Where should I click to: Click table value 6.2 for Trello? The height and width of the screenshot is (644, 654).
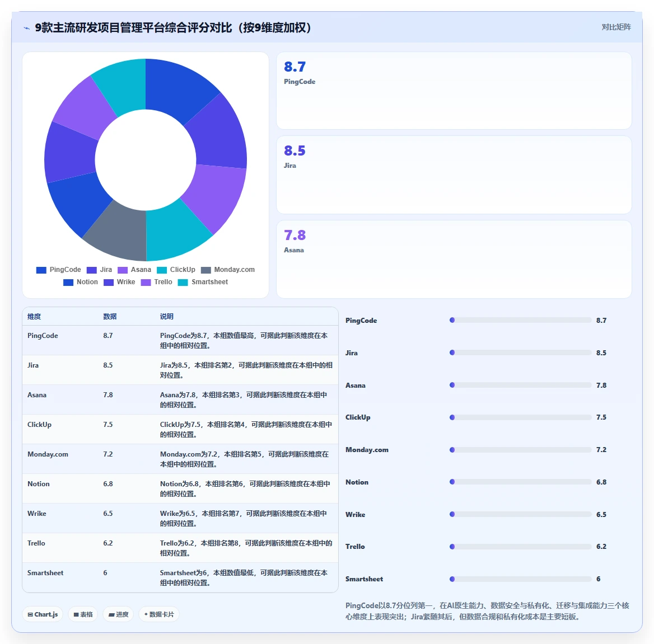click(x=108, y=543)
